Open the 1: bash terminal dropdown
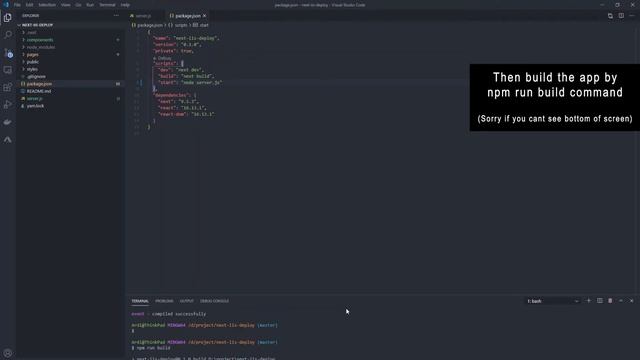 (553, 301)
